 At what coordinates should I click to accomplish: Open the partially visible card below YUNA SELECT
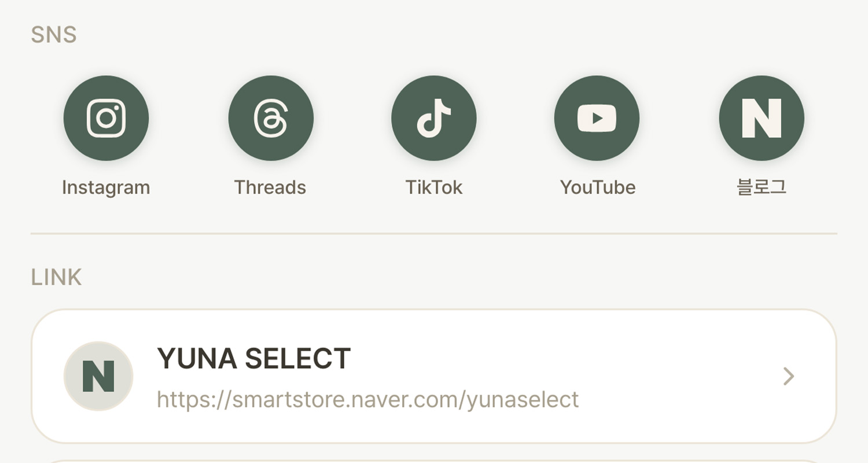point(434,461)
